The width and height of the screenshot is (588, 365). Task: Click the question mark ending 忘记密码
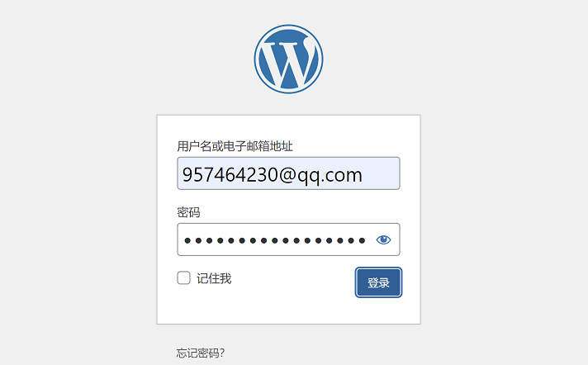pyautogui.click(x=222, y=353)
